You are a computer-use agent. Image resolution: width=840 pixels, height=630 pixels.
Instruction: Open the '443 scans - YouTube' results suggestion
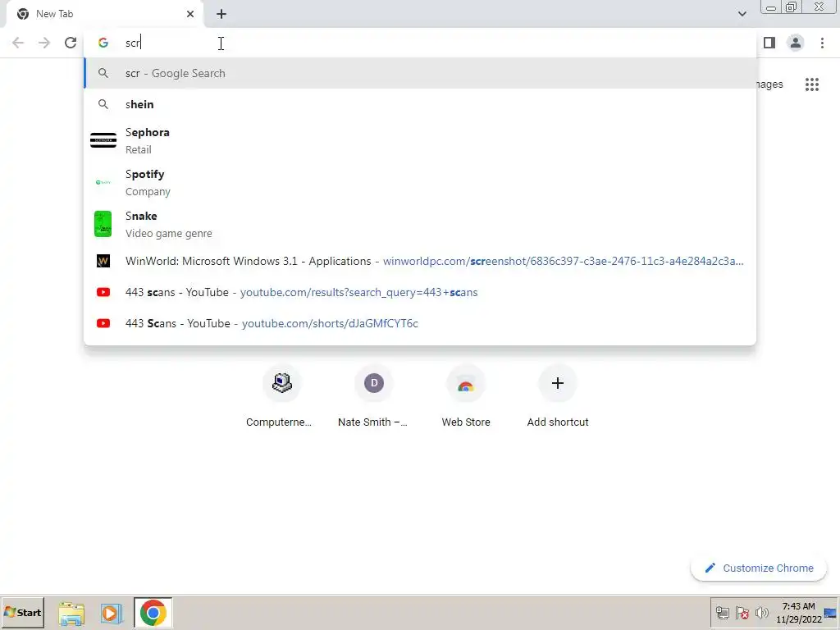tap(420, 292)
